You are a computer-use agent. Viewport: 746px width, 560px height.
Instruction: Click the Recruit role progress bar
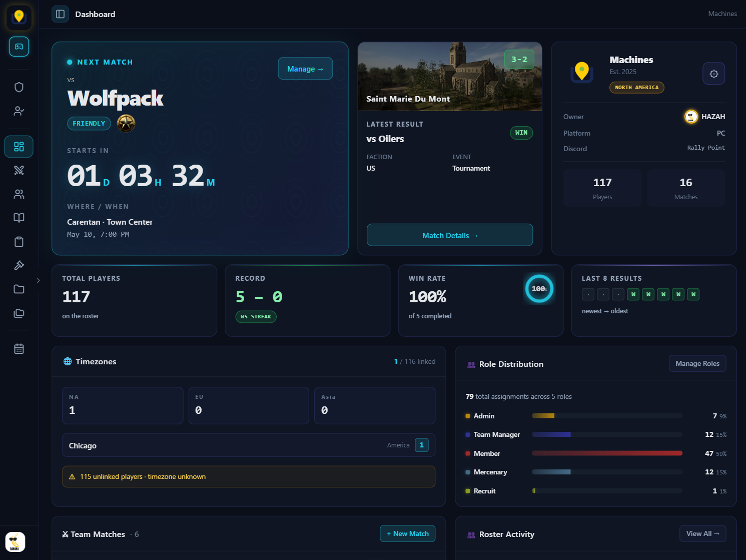coord(607,491)
